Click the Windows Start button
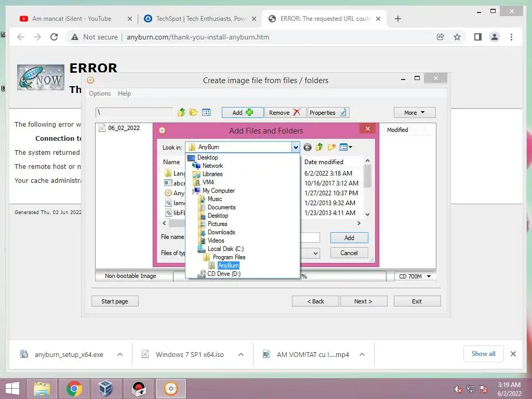Viewport: 532px width, 399px height. click(13, 389)
